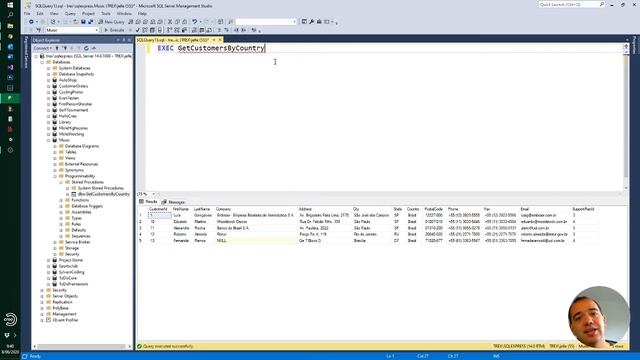The height and width of the screenshot is (360, 640).
Task: Open the Query menu
Action: point(70,13)
